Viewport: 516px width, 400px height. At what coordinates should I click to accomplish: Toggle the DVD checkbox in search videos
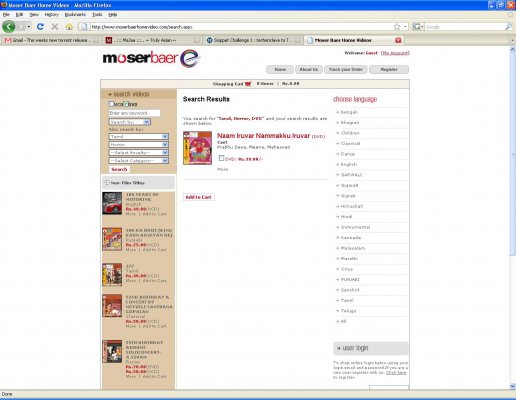126,104
